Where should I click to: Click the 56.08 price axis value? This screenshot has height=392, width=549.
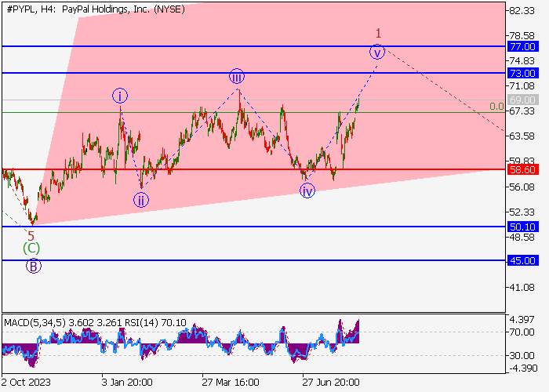point(522,187)
